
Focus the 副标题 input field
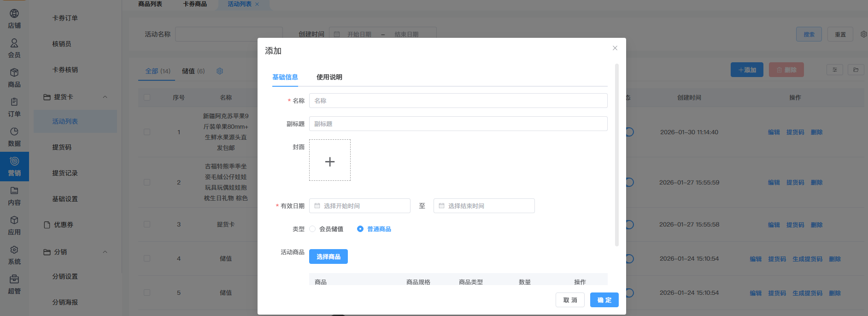point(458,124)
